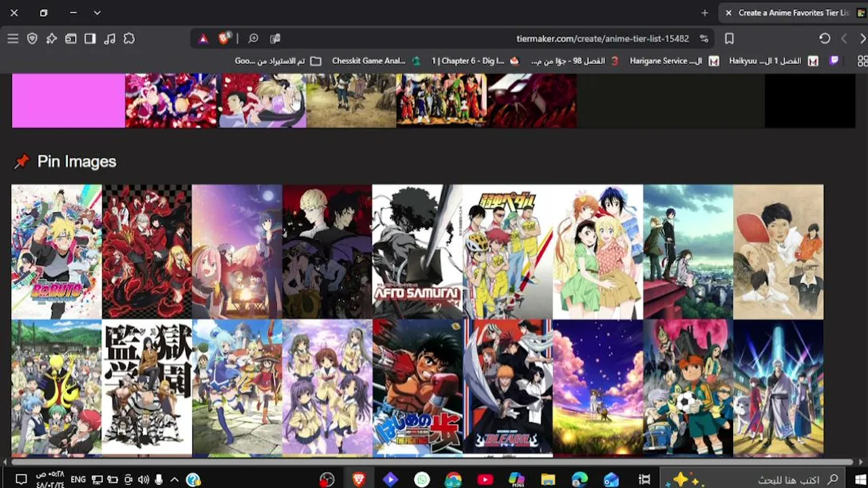This screenshot has height=488, width=868.
Task: Toggle the browser sidebar panel icon
Action: [90, 39]
